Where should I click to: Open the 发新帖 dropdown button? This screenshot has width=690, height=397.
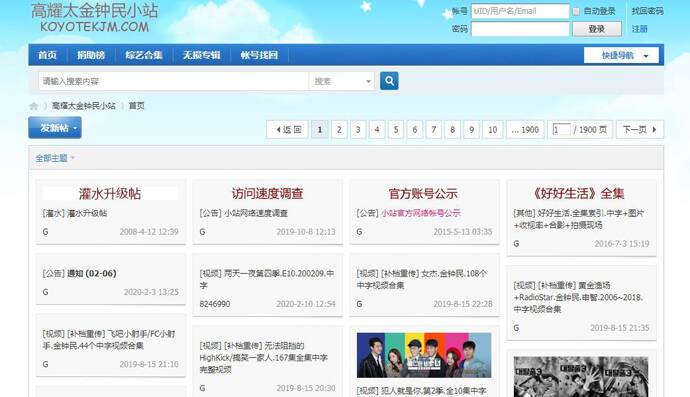click(x=55, y=128)
